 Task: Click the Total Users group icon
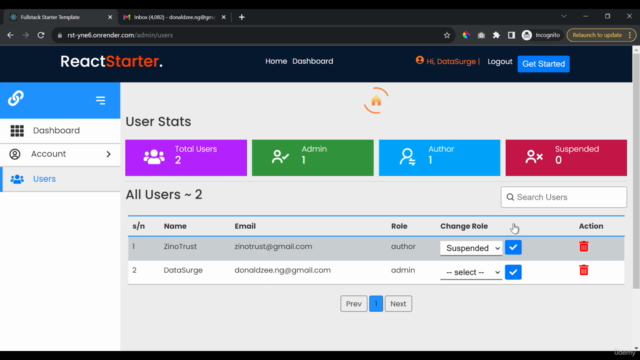pyautogui.click(x=154, y=157)
